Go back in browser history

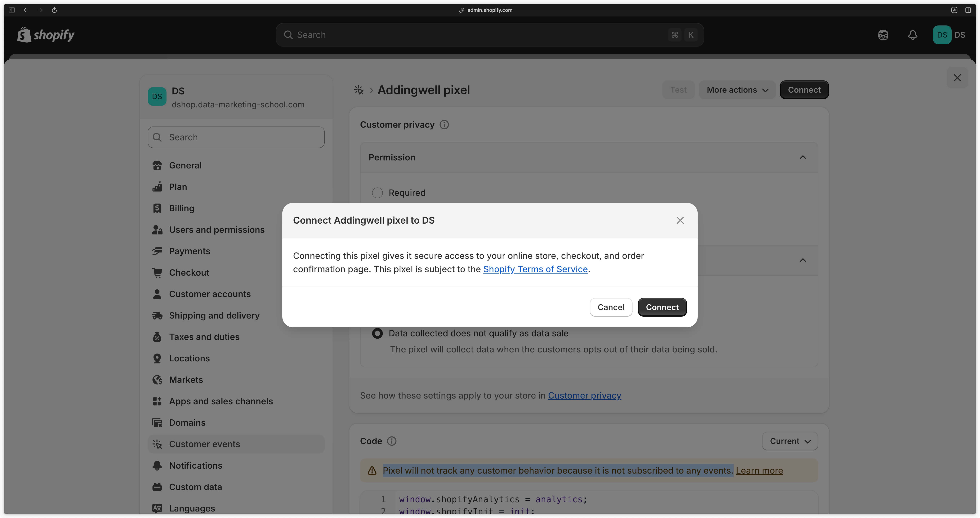(26, 10)
